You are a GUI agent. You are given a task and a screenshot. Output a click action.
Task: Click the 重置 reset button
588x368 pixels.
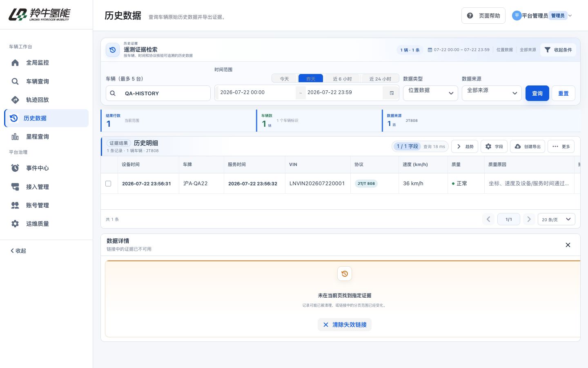563,93
